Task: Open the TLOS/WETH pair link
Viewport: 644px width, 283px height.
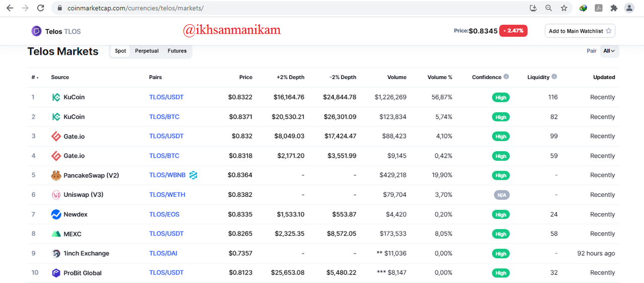Action: pyautogui.click(x=167, y=195)
